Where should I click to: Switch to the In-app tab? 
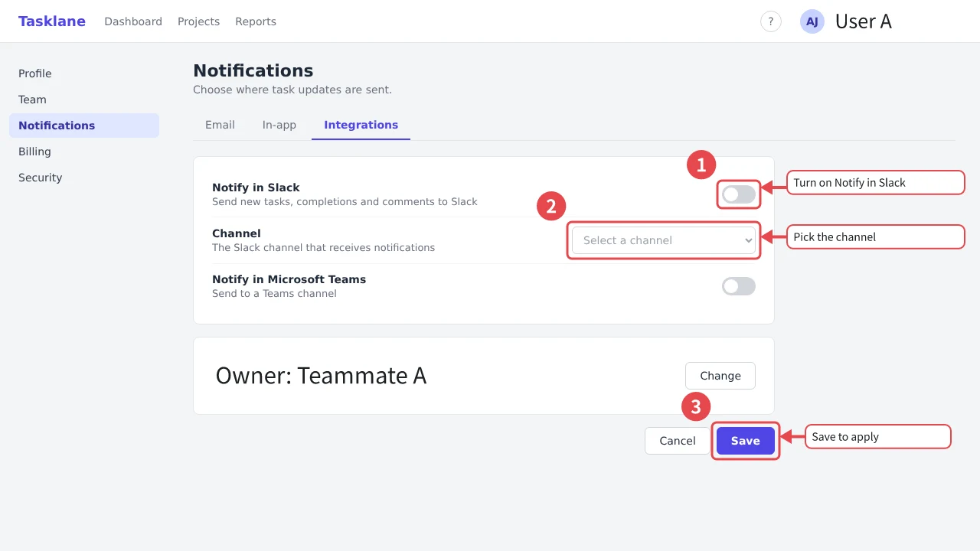[x=279, y=125]
